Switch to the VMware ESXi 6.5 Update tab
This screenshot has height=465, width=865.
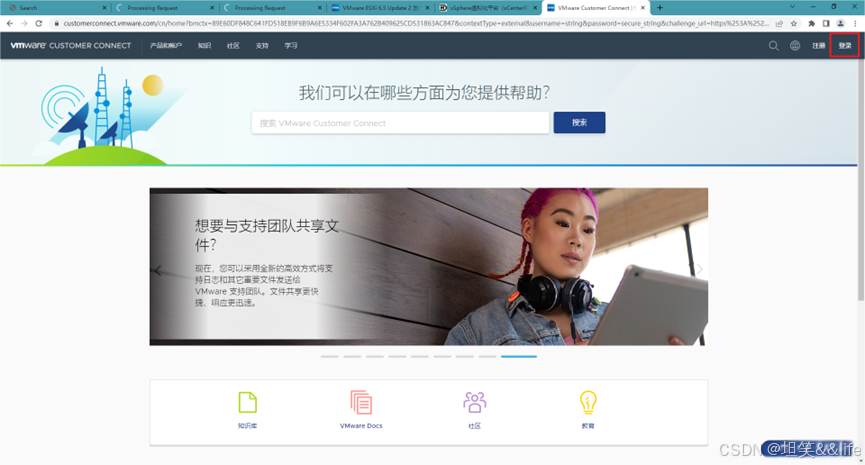pos(380,8)
